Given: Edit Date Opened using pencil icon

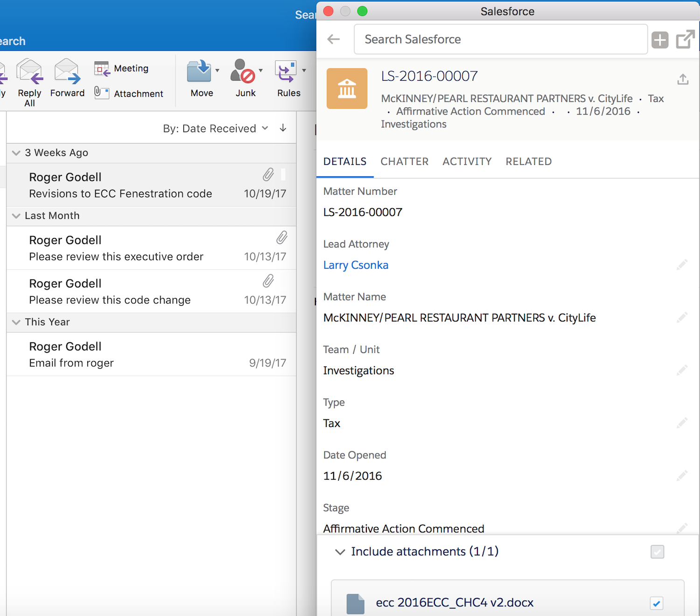Looking at the screenshot, I should tap(682, 476).
